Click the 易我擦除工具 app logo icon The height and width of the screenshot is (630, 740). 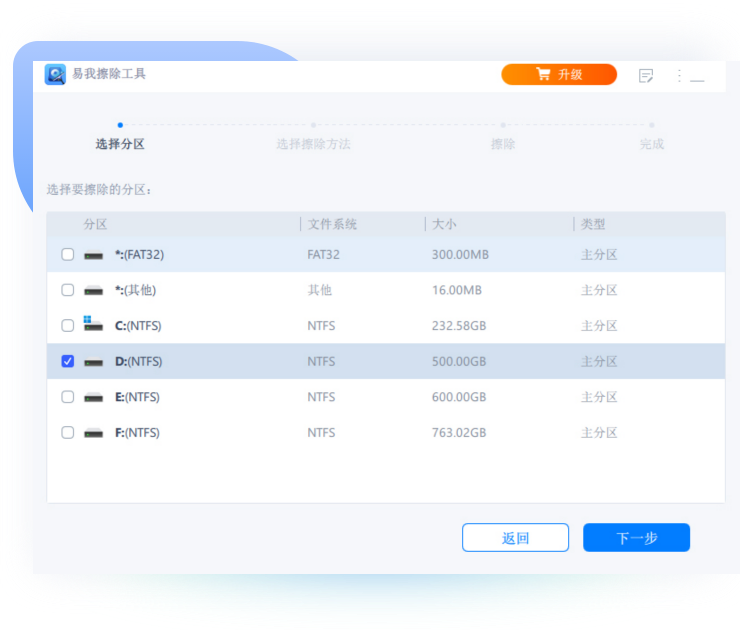[x=55, y=74]
